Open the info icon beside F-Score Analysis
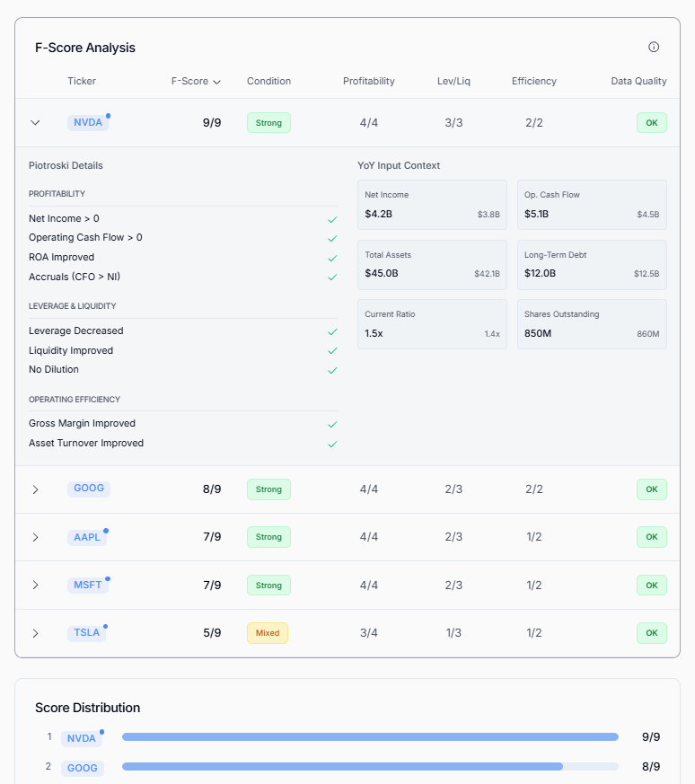This screenshot has height=784, width=695. (654, 47)
